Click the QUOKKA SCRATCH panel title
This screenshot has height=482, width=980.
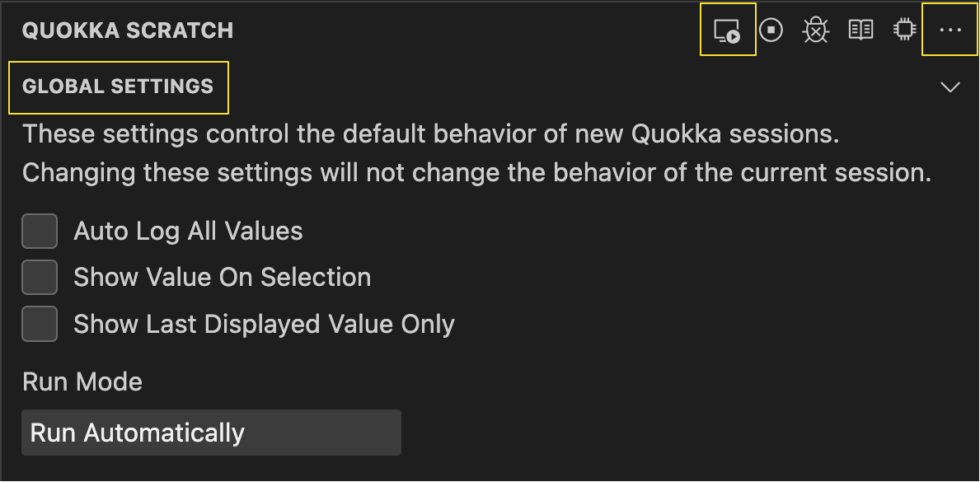click(128, 30)
